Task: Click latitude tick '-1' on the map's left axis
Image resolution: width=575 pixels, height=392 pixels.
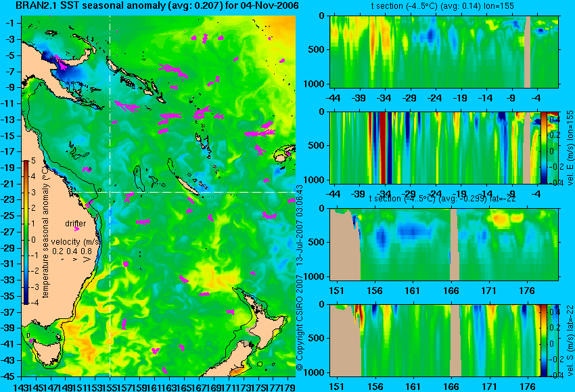Action: pos(9,23)
